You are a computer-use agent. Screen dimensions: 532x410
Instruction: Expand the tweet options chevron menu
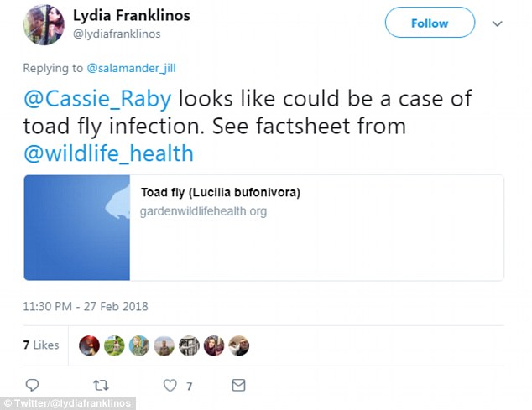point(498,23)
